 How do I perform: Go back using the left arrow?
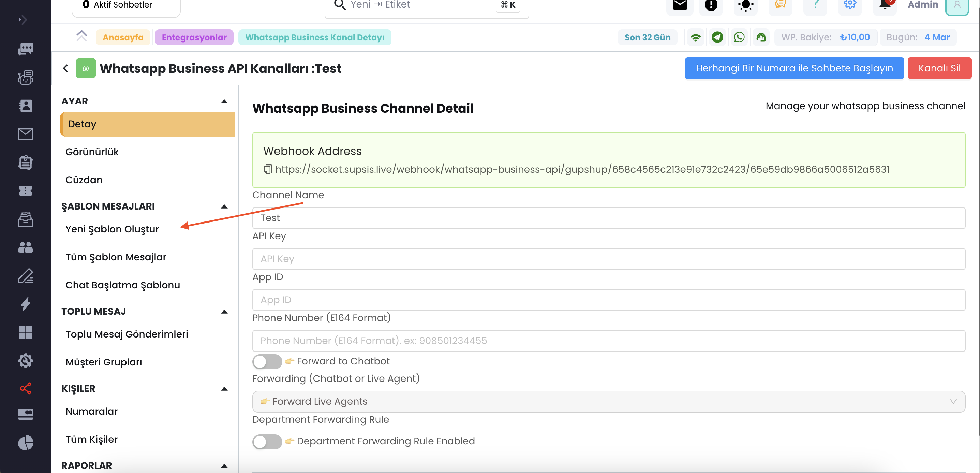point(65,68)
